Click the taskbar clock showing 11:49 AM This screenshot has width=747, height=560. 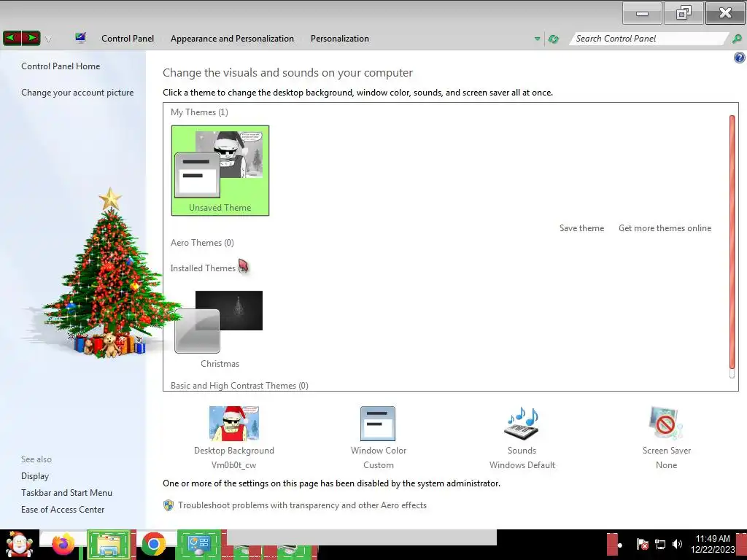713,544
